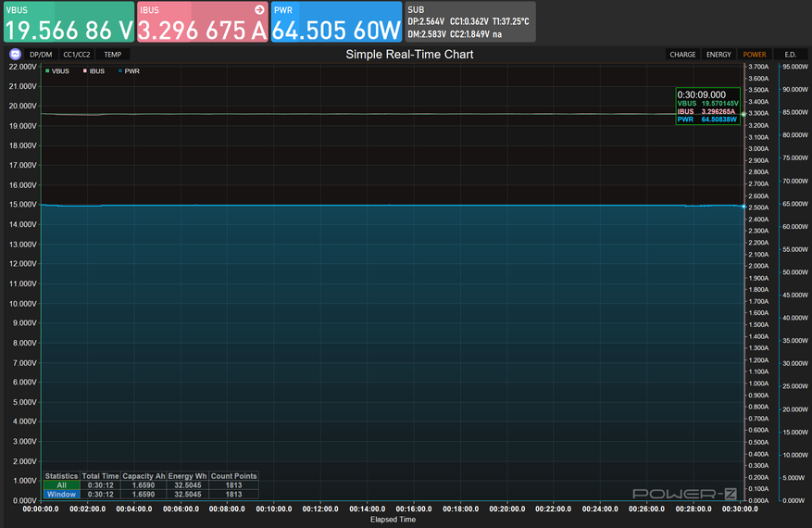
Task: Click the 32.5045 energy value in All row
Action: tap(187, 485)
